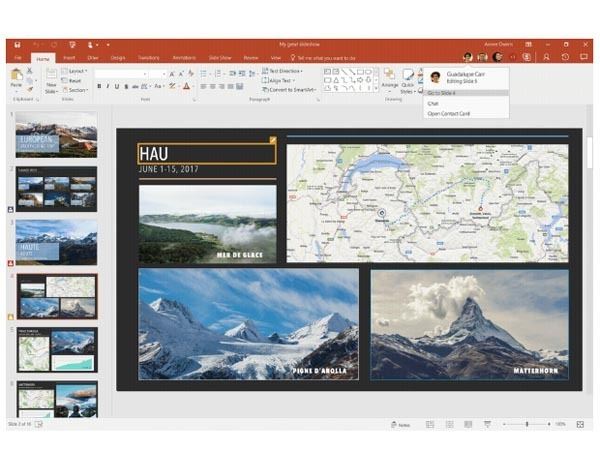Click the Quick Styles button

[408, 81]
